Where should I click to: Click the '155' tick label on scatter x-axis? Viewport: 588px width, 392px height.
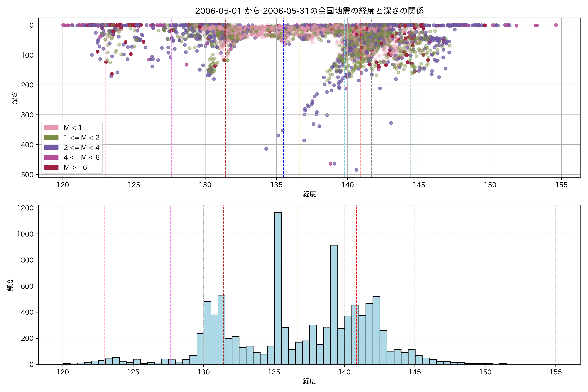561,185
